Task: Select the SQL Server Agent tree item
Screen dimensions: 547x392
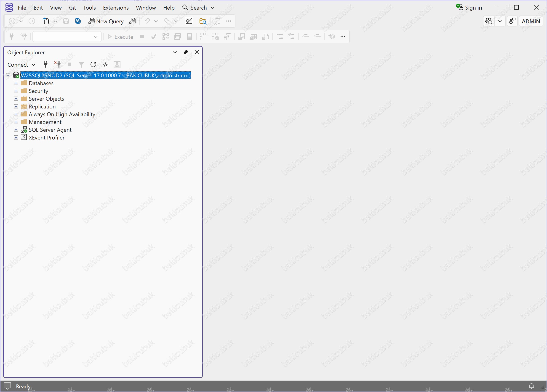Action: point(50,130)
